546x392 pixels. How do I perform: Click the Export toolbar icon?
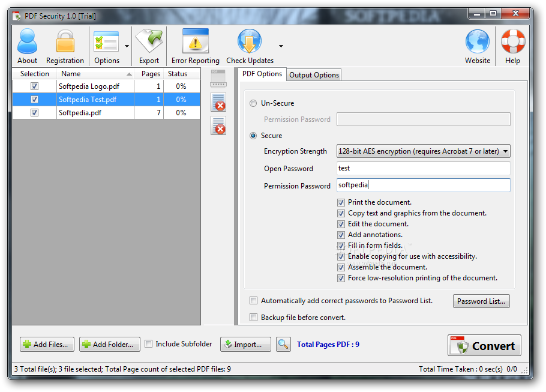pos(149,46)
